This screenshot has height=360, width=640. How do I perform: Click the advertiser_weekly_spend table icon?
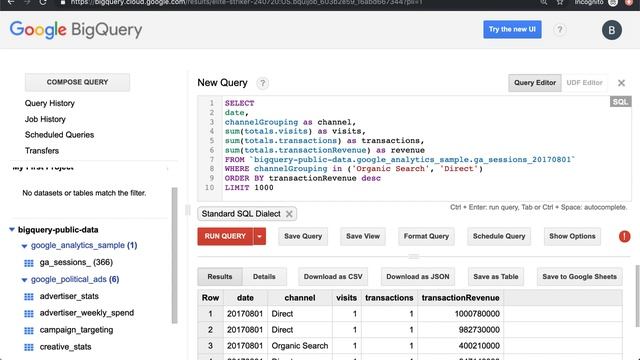click(29, 313)
